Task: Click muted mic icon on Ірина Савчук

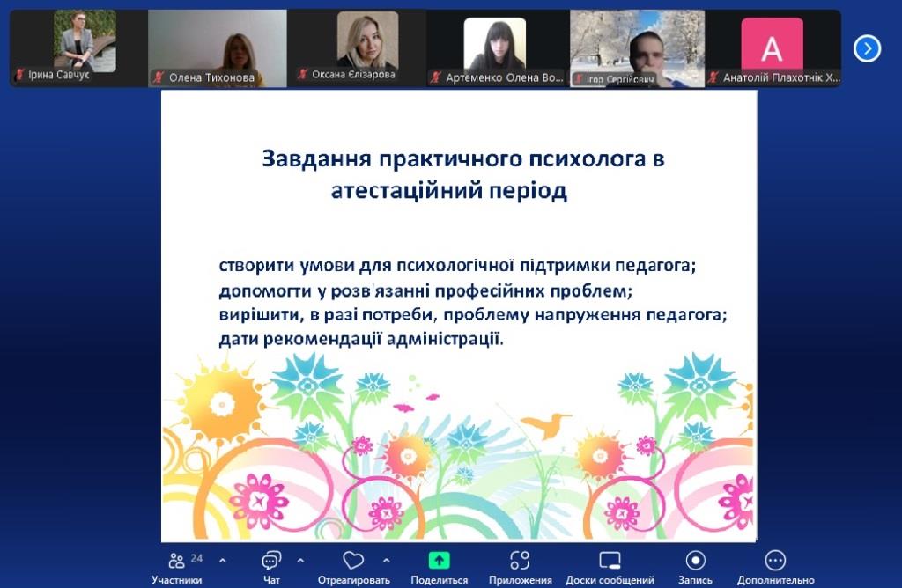Action: click(19, 76)
